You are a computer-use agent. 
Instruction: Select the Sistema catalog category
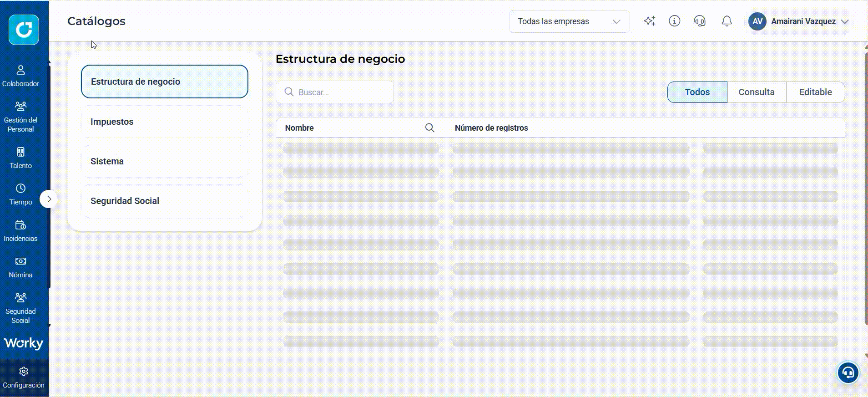pos(165,161)
